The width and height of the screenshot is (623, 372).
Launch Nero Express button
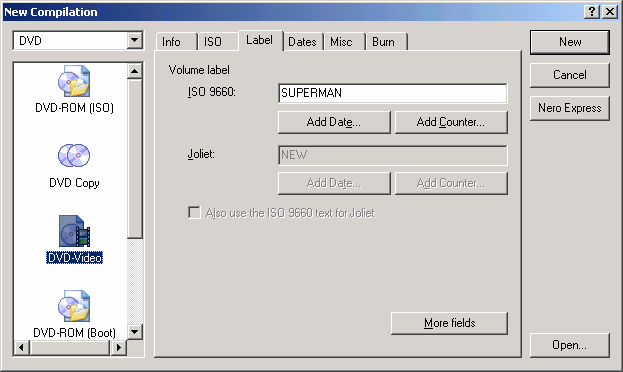[570, 108]
